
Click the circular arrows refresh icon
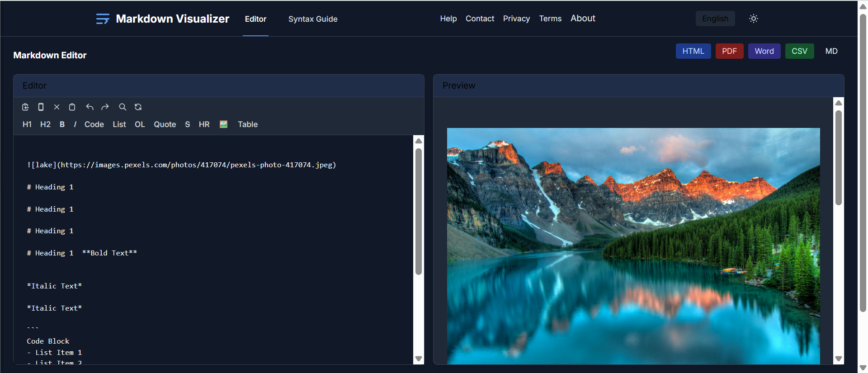click(x=138, y=107)
